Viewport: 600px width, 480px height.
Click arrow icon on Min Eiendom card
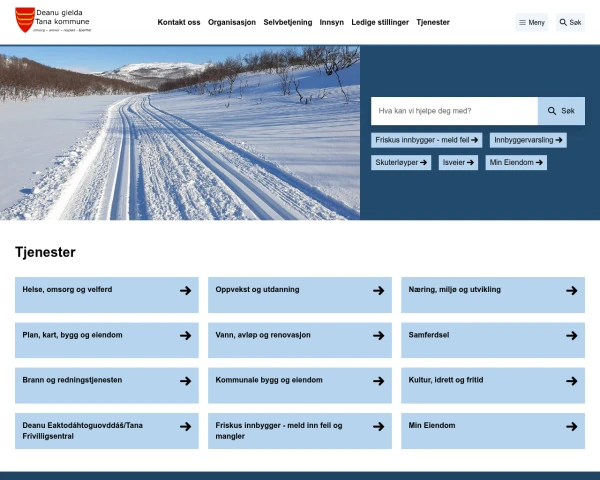(x=572, y=426)
